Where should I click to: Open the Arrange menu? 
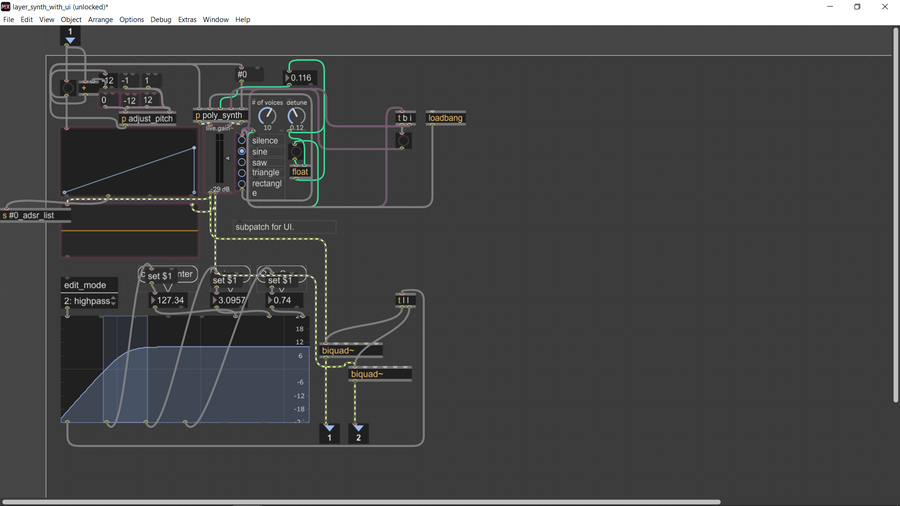(x=100, y=20)
